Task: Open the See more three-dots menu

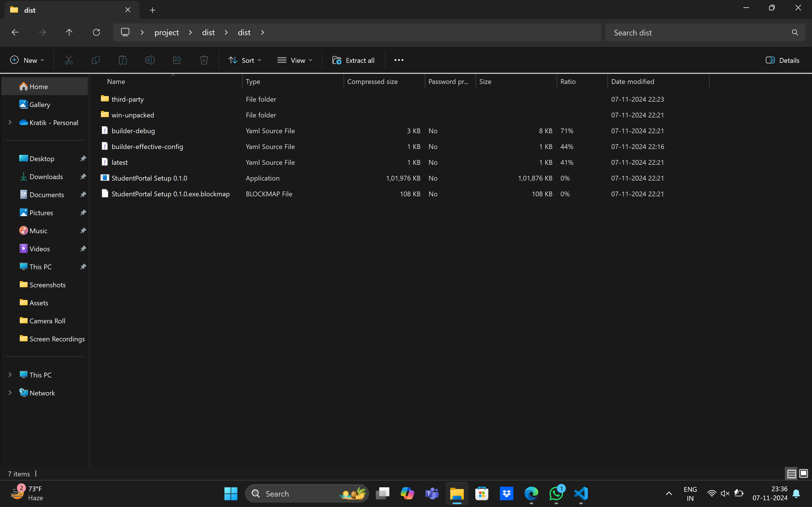Action: point(399,60)
